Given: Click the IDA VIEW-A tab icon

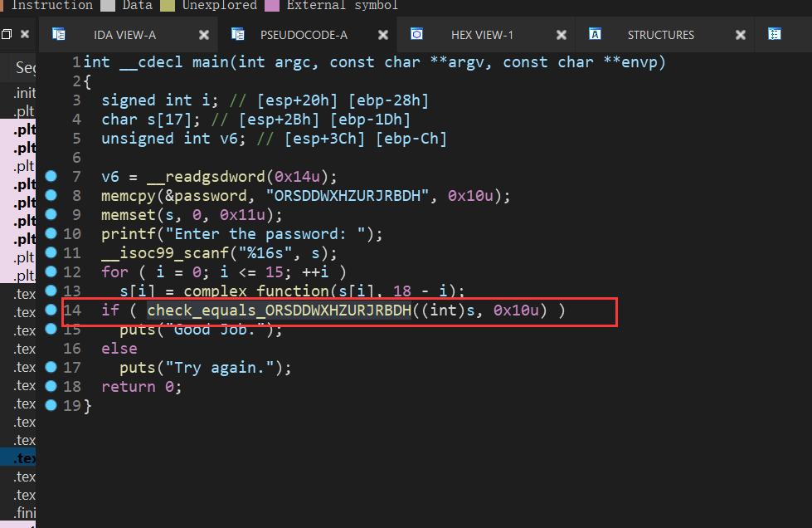Looking at the screenshot, I should point(59,34).
